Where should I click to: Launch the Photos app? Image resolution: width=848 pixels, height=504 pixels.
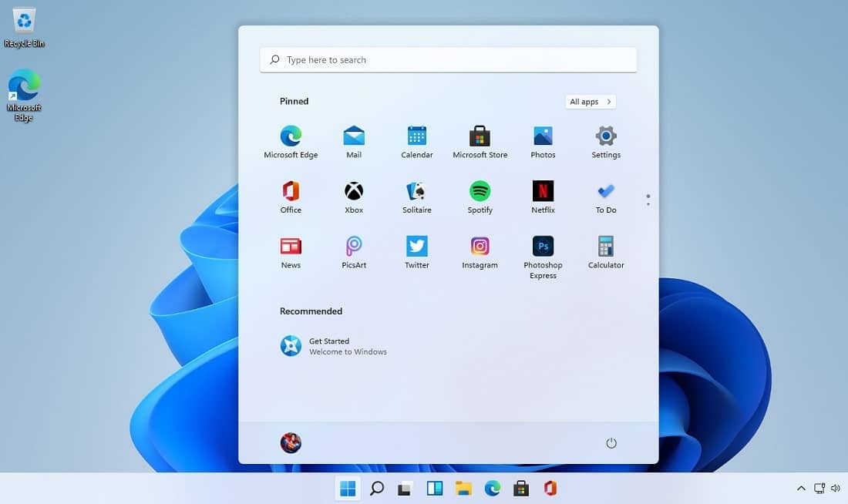click(x=543, y=143)
